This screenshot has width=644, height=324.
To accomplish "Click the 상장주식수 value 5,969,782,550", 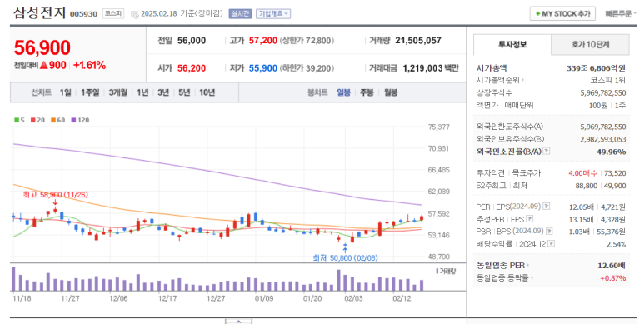I will point(603,93).
